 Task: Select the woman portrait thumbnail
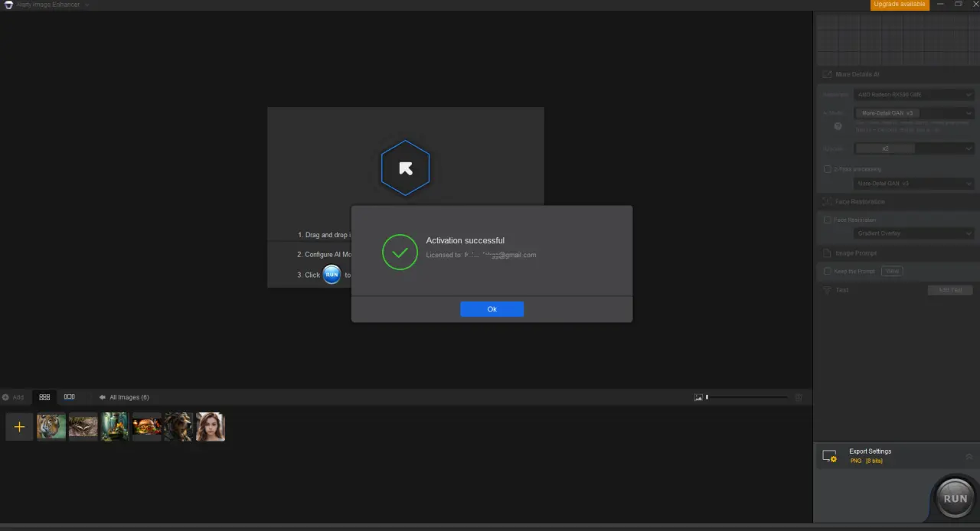(x=211, y=427)
